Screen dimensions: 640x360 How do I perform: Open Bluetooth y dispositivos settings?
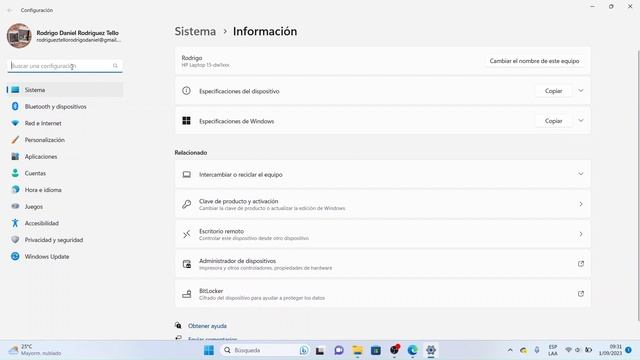[x=65, y=107]
